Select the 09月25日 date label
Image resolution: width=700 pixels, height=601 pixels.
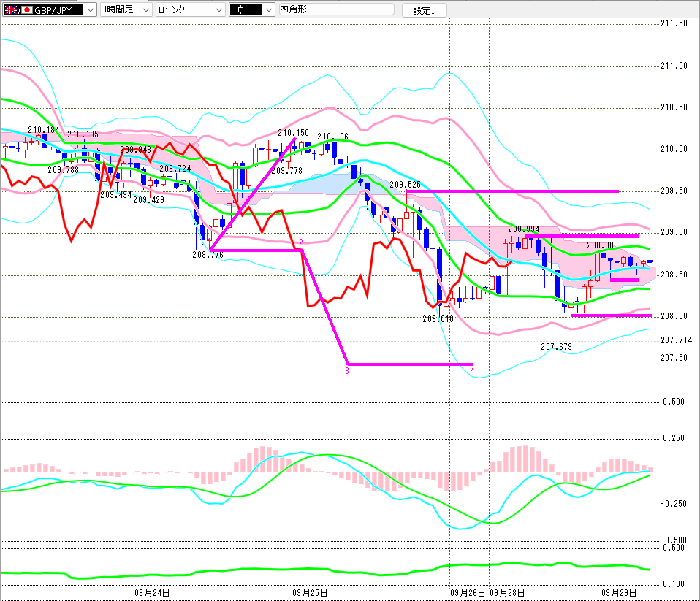click(x=310, y=593)
